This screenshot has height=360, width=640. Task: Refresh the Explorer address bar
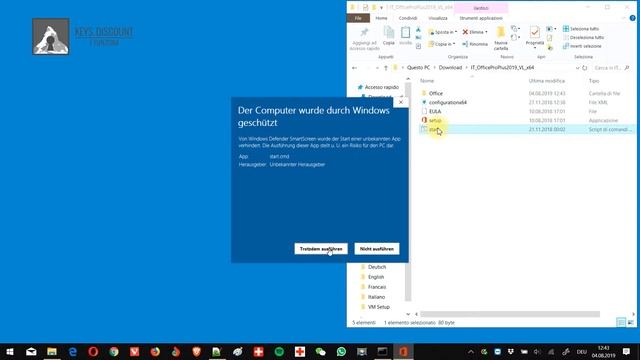pyautogui.click(x=585, y=68)
